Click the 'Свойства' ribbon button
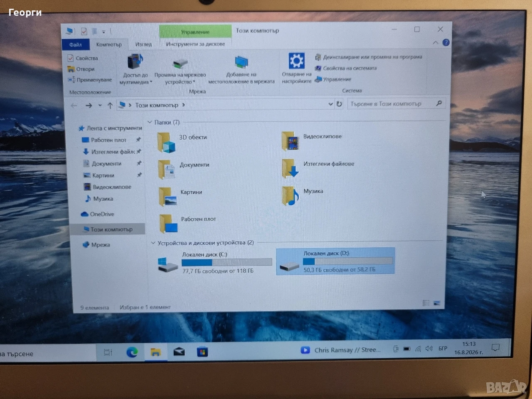532x399 pixels. click(83, 58)
